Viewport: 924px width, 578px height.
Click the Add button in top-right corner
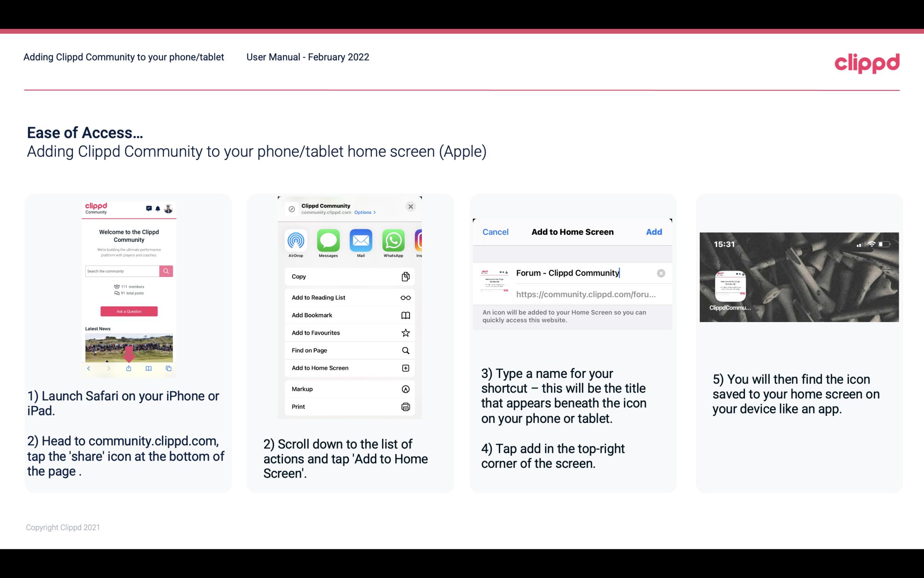point(654,231)
